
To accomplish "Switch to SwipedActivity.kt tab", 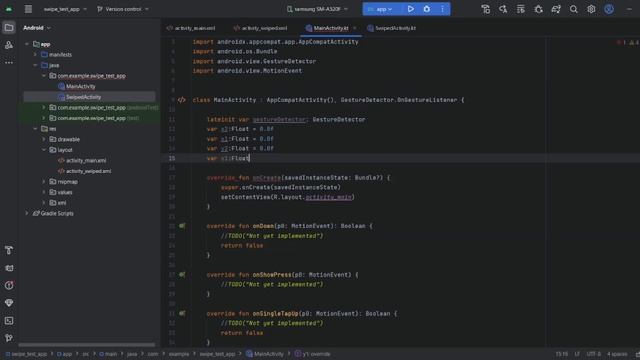I will click(391, 28).
